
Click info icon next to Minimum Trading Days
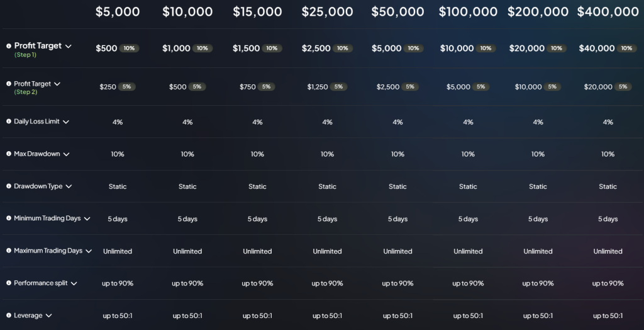pos(9,219)
